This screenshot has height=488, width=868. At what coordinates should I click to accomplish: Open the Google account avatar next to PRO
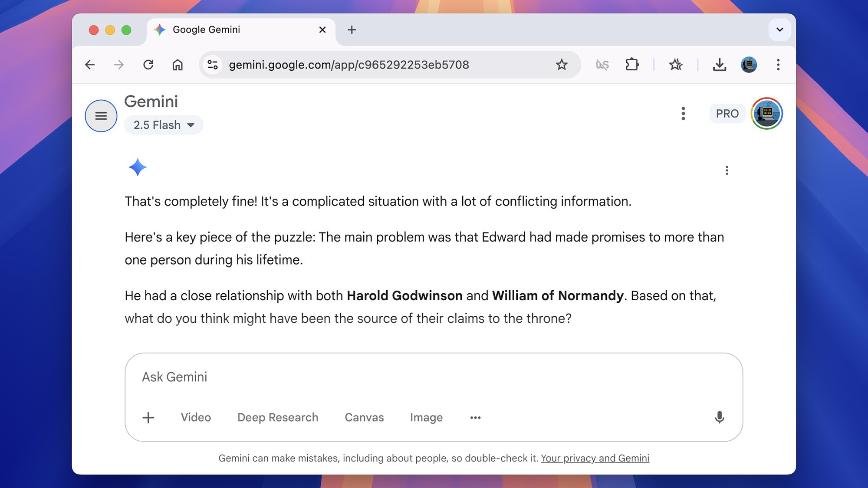click(x=767, y=114)
